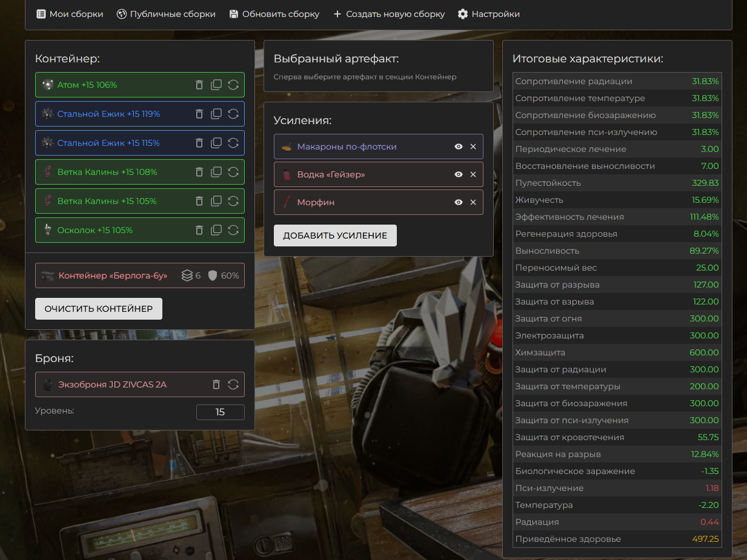Click the Экзоброня JD ZIVCAS 2A name
Viewport: 747px width, 560px height.
pyautogui.click(x=112, y=384)
